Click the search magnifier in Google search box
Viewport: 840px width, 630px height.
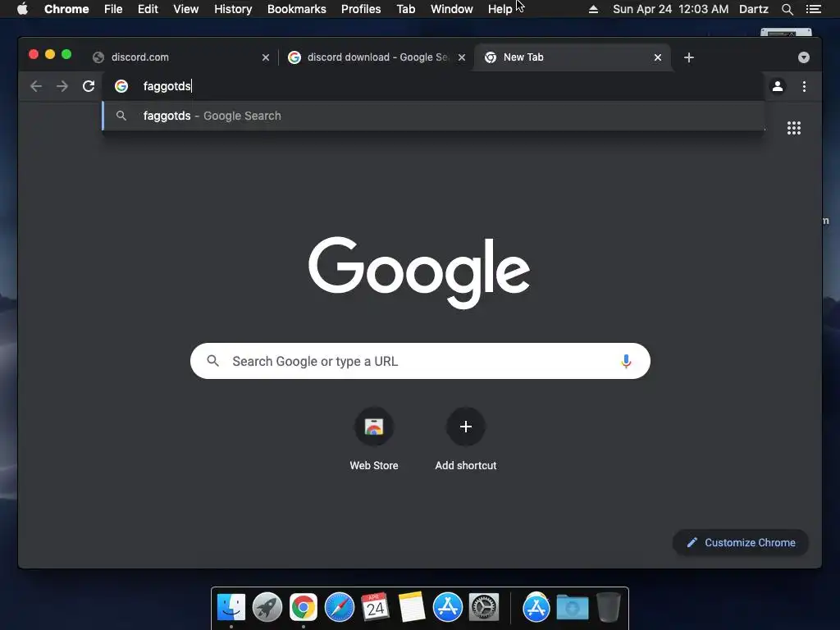(x=212, y=361)
